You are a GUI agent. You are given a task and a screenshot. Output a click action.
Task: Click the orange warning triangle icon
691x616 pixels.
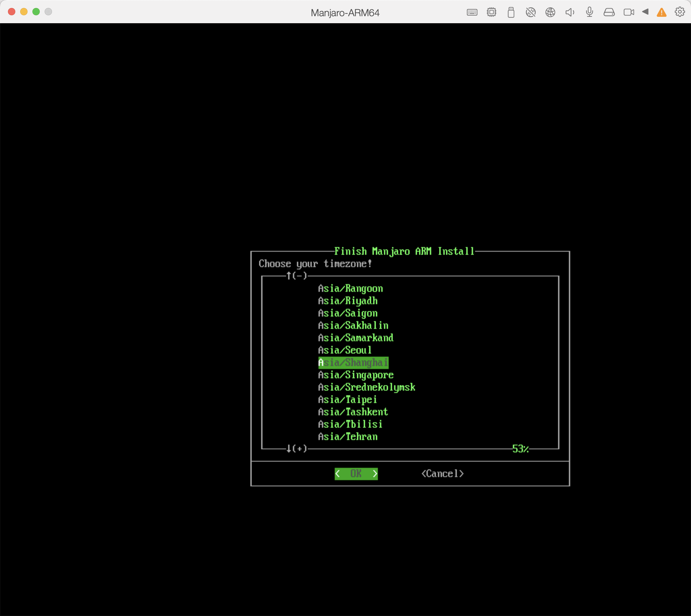(662, 13)
